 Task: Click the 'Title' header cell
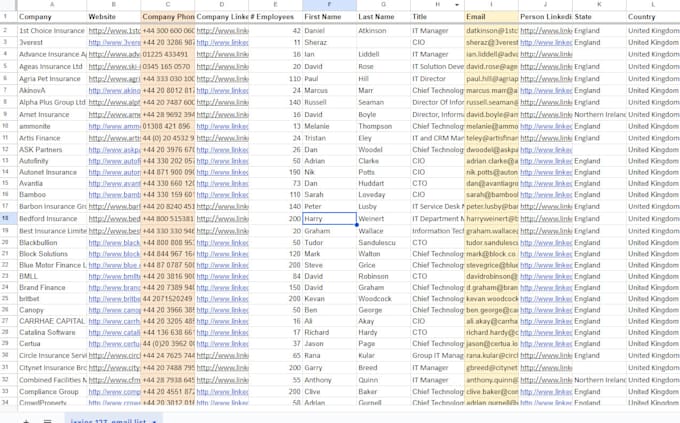pyautogui.click(x=437, y=17)
